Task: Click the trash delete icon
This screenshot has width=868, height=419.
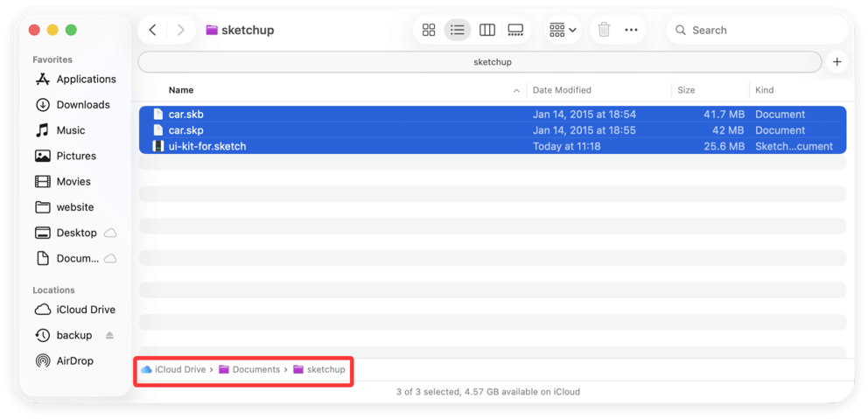Action: pyautogui.click(x=604, y=30)
